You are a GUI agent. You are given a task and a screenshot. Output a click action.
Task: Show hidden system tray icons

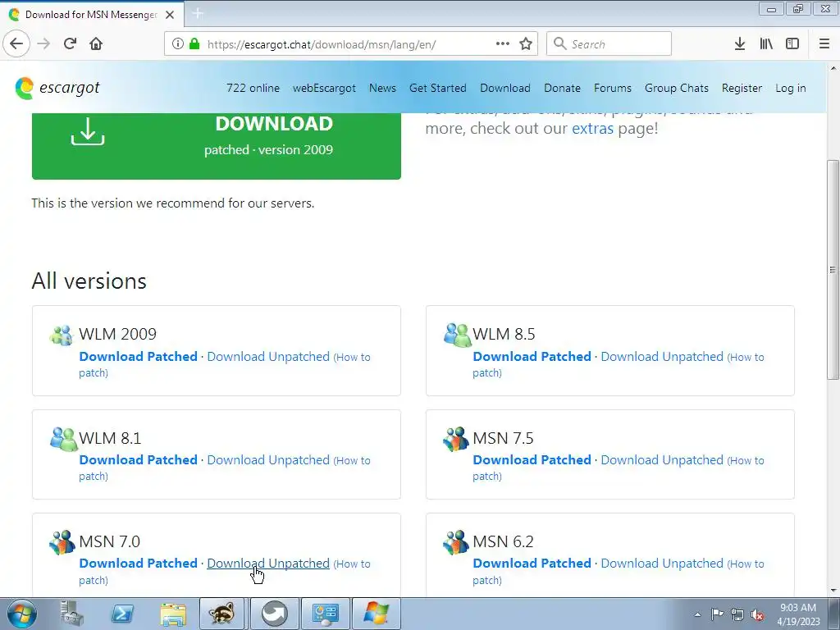(x=697, y=614)
